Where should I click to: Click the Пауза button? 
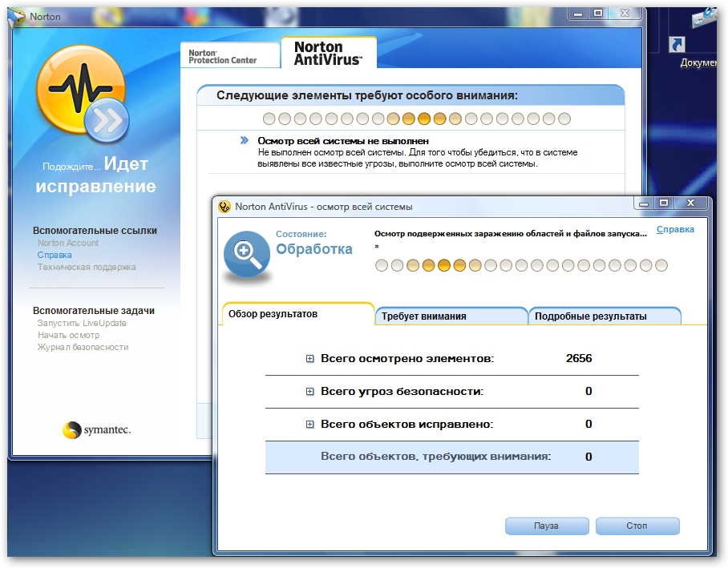point(547,526)
